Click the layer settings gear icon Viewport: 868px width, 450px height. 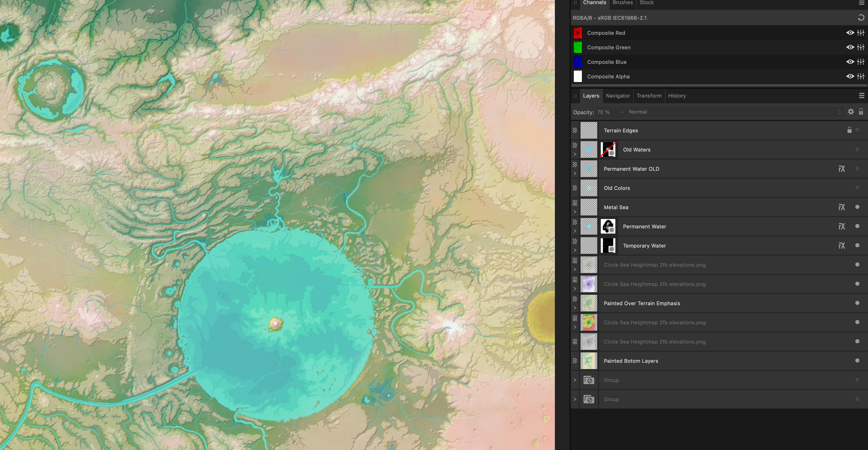pos(851,112)
